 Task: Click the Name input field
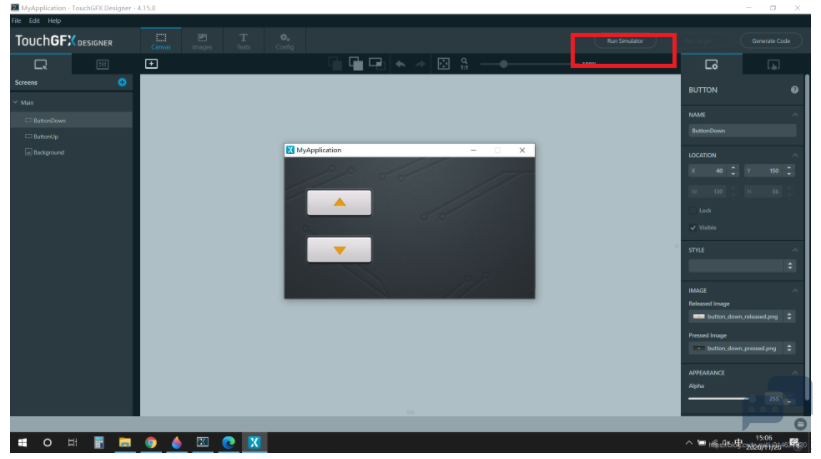[x=742, y=131]
